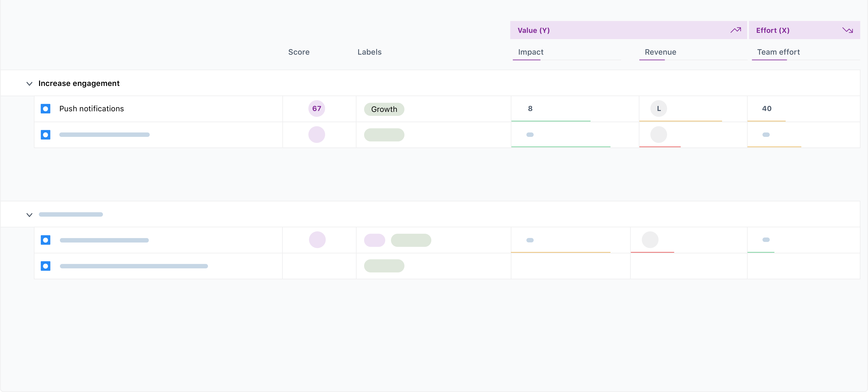
Task: Collapse the Increase engagement group
Action: (x=29, y=83)
